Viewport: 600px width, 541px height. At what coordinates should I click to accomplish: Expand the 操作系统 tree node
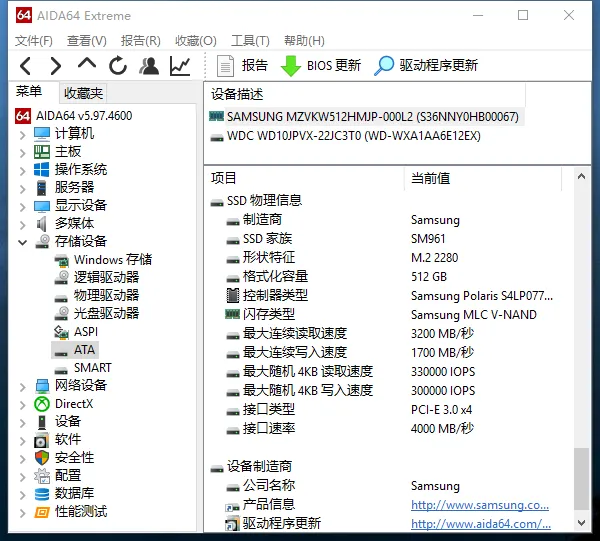(x=23, y=171)
